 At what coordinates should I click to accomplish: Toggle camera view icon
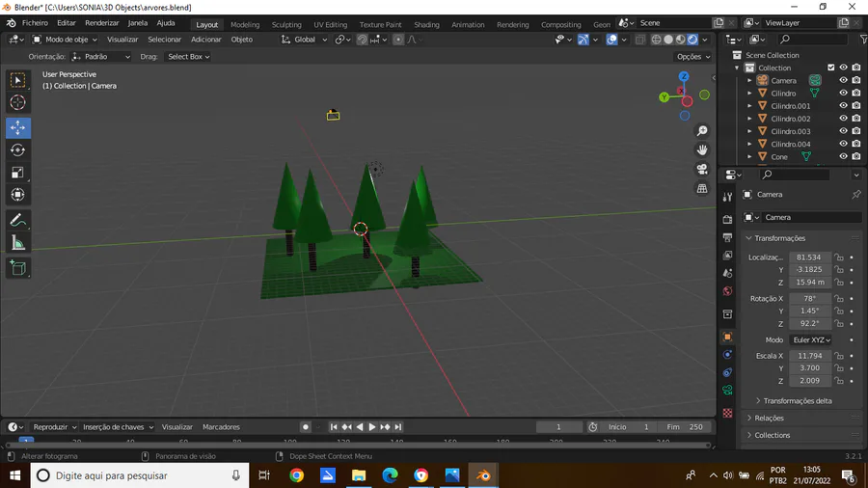702,170
